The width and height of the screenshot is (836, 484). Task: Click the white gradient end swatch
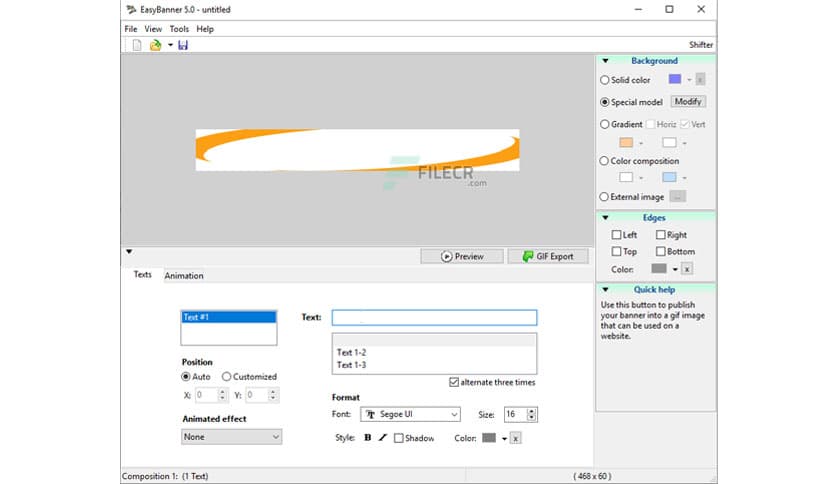(x=669, y=142)
